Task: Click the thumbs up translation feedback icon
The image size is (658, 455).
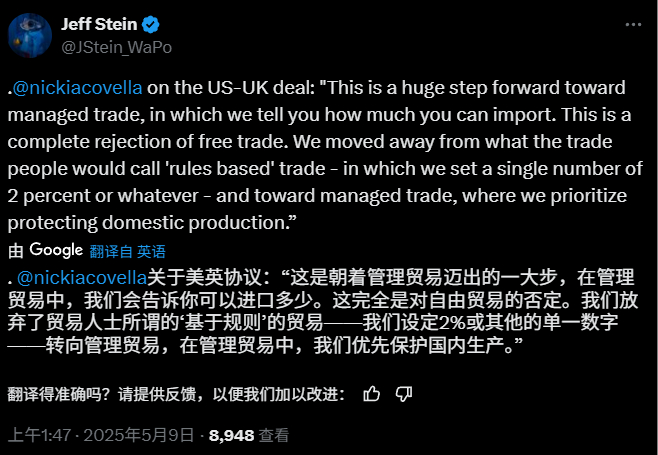Action: click(x=372, y=393)
